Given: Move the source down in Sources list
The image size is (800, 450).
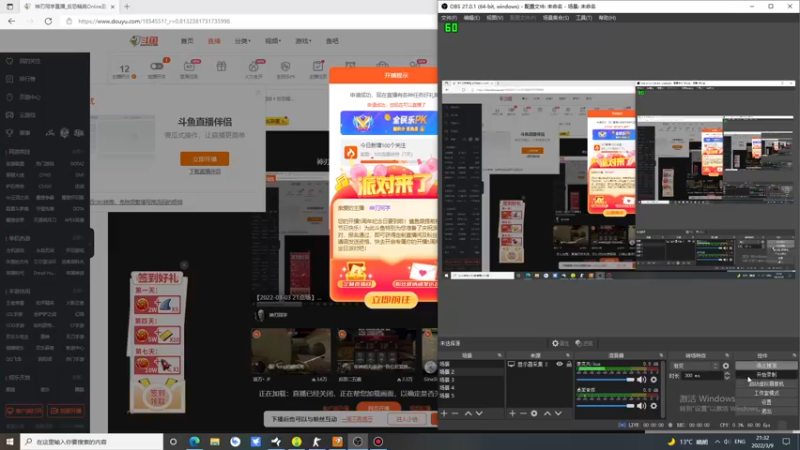Looking at the screenshot, I should [558, 413].
